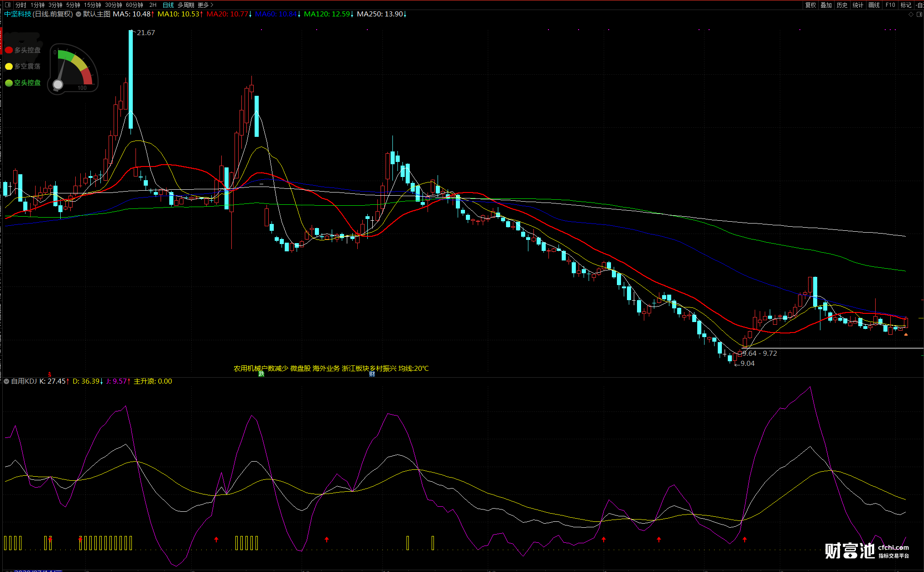Select the 日线 period tab
924x572 pixels.
click(168, 5)
